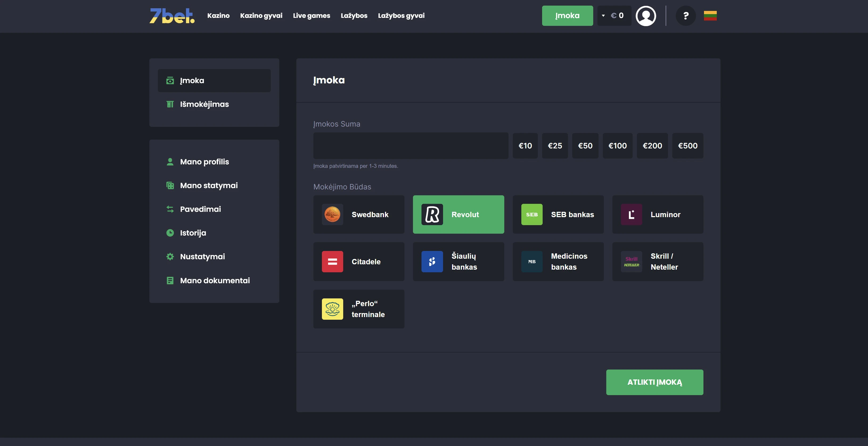Open the 7bet logo home link
The height and width of the screenshot is (446, 868).
[x=172, y=16]
